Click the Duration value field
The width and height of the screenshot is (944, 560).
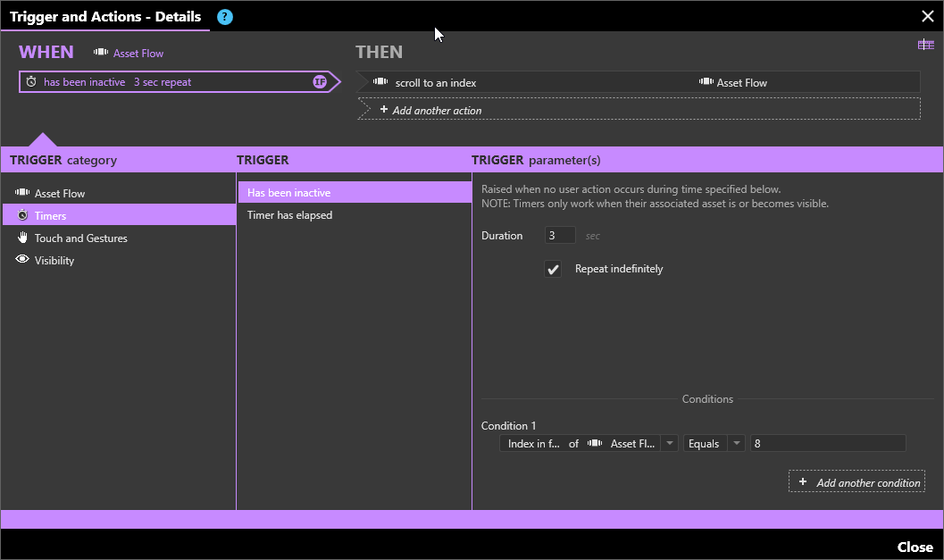pyautogui.click(x=560, y=235)
